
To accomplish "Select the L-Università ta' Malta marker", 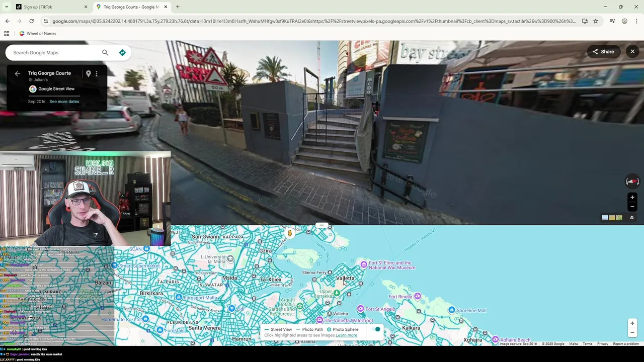I will 230,258.
